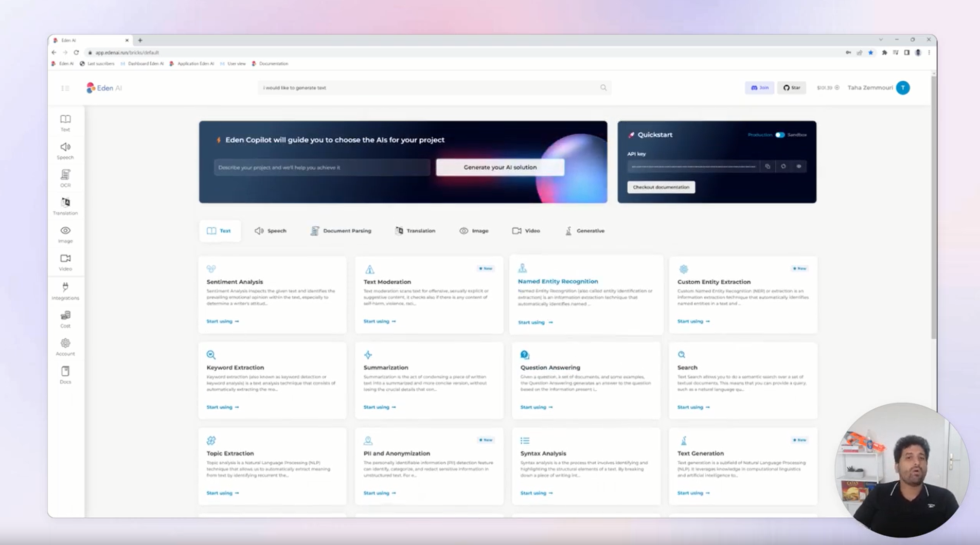The image size is (980, 545).
Task: Open the tab search chevron
Action: 881,40
